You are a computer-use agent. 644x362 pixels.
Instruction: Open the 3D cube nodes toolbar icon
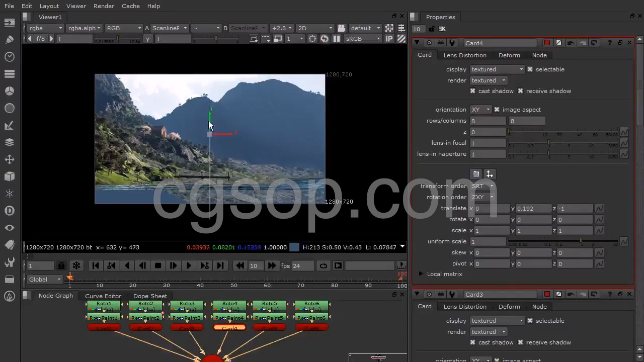pos(9,176)
